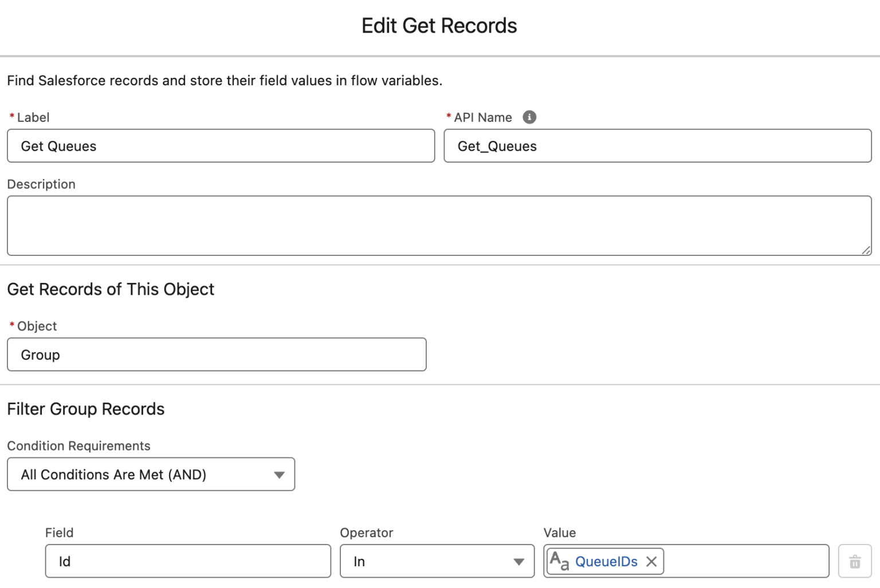This screenshot has width=880, height=588.
Task: Select the Object field showing Group
Action: pos(217,354)
